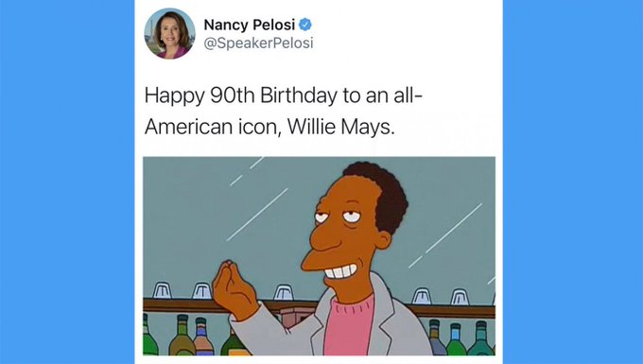Image resolution: width=643 pixels, height=364 pixels.
Task: Click the character's pink sweater
Action: 349,328
